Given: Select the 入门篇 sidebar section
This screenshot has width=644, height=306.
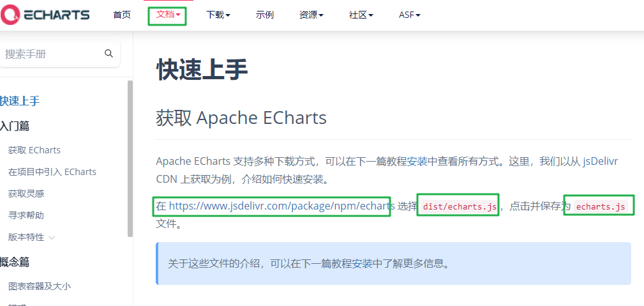Looking at the screenshot, I should [15, 126].
